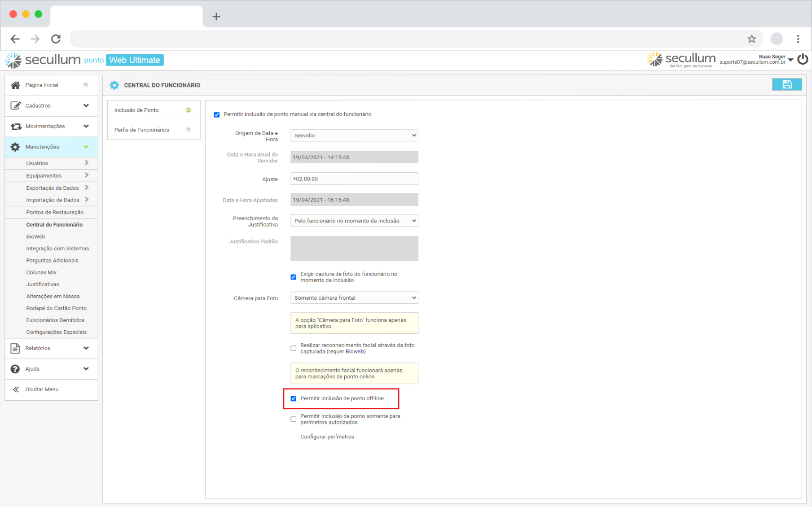812x507 pixels.
Task: Open the Câmera para Foto dropdown
Action: (354, 298)
